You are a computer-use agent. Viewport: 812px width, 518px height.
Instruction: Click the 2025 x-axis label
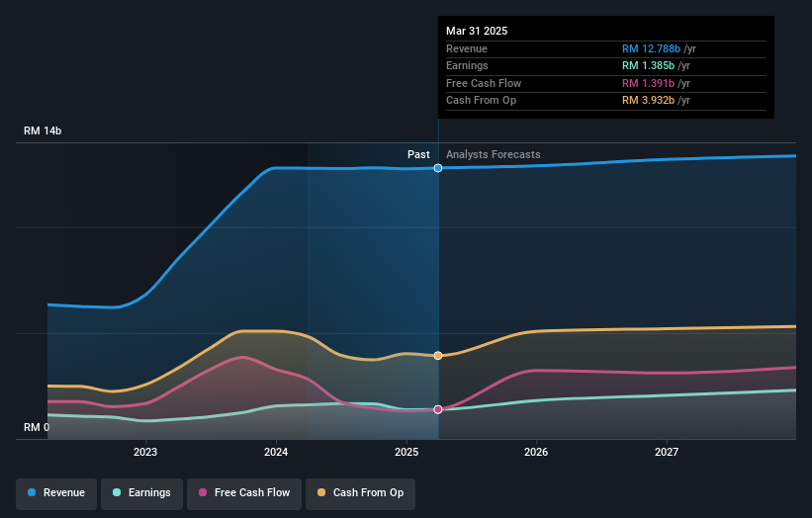point(406,452)
